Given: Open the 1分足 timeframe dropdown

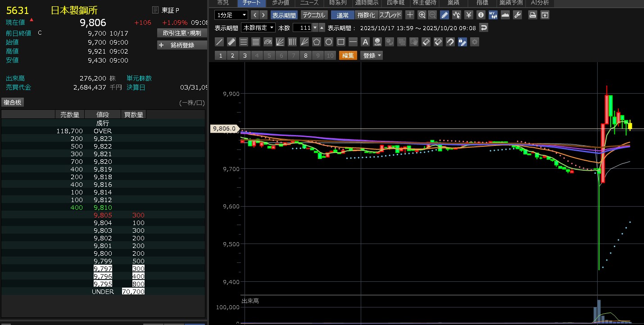Looking at the screenshot, I should coord(231,15).
